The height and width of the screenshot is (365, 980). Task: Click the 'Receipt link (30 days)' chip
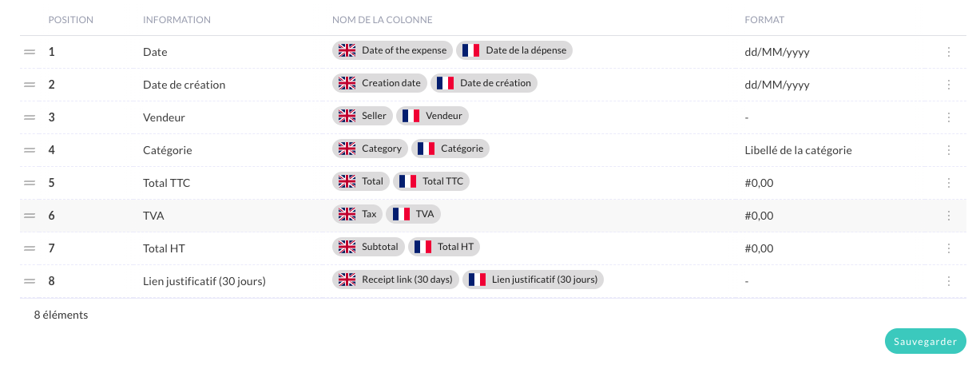pos(395,280)
